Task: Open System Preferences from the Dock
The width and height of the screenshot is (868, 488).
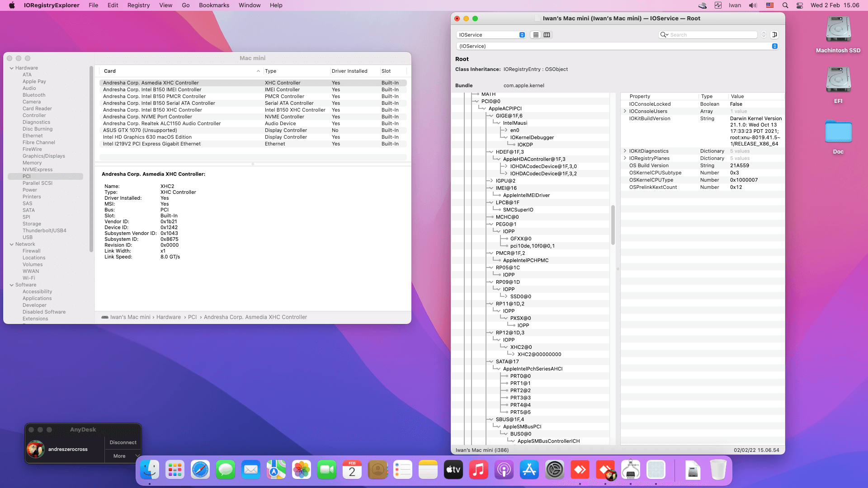Action: click(x=554, y=470)
